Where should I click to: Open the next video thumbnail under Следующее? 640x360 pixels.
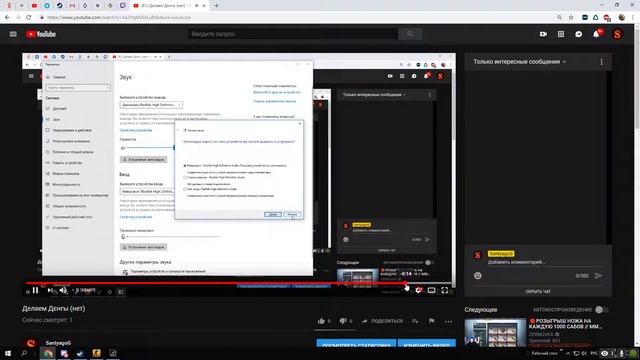pyautogui.click(x=495, y=333)
